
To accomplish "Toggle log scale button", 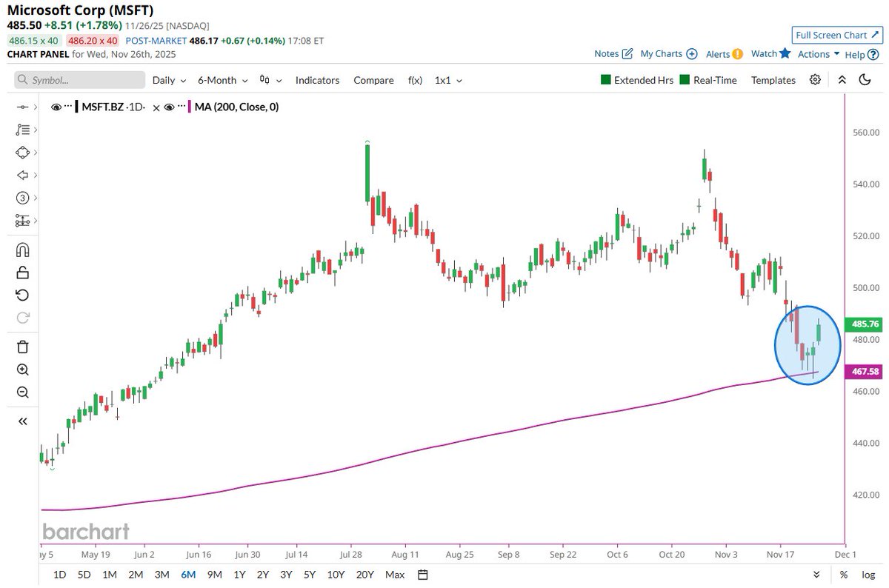I will (868, 575).
